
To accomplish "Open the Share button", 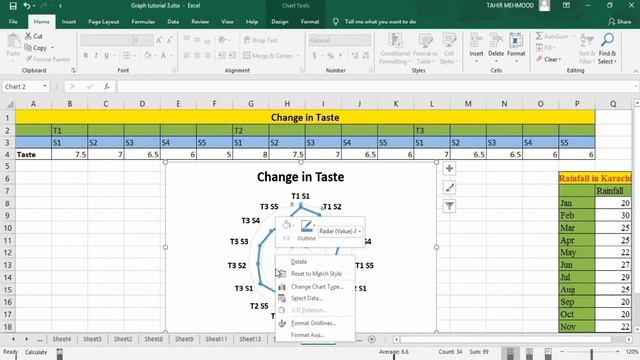I will (619, 22).
